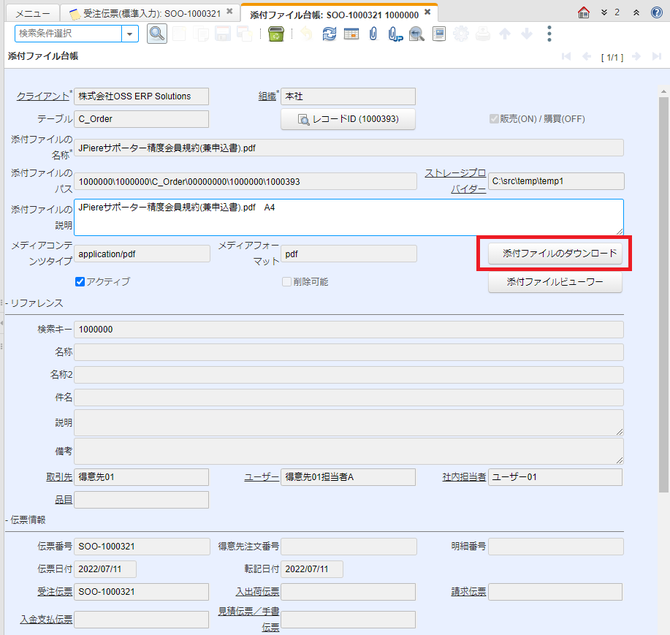Click the 検索キー field showing 1000000
Viewport: 670px width, 635px height.
(x=349, y=329)
